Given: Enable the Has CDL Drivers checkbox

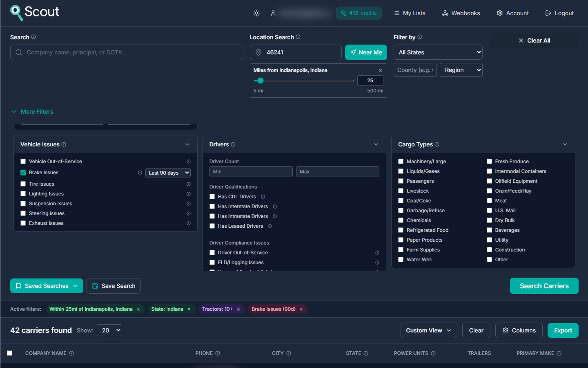Looking at the screenshot, I should click(212, 197).
